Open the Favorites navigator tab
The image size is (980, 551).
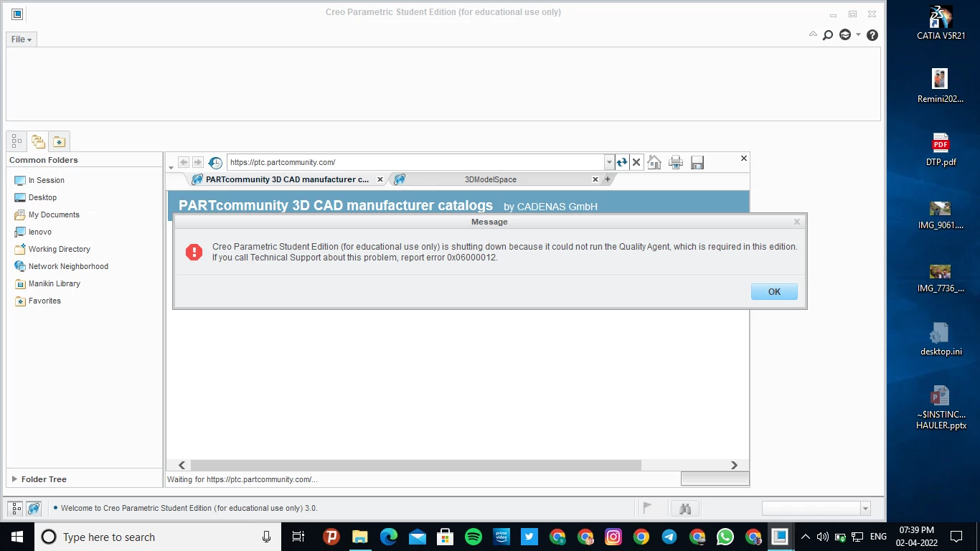point(59,141)
